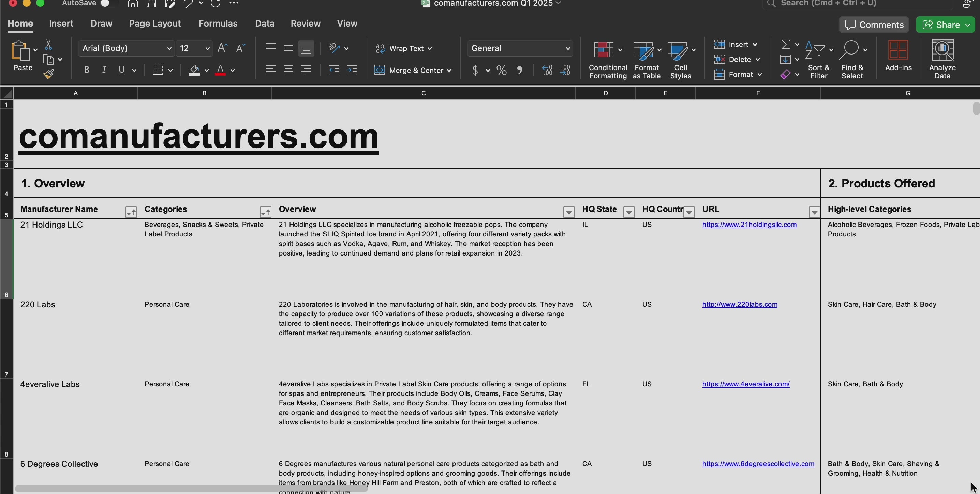The width and height of the screenshot is (980, 494).
Task: Switch to the Insert ribbon tab
Action: 61,24
